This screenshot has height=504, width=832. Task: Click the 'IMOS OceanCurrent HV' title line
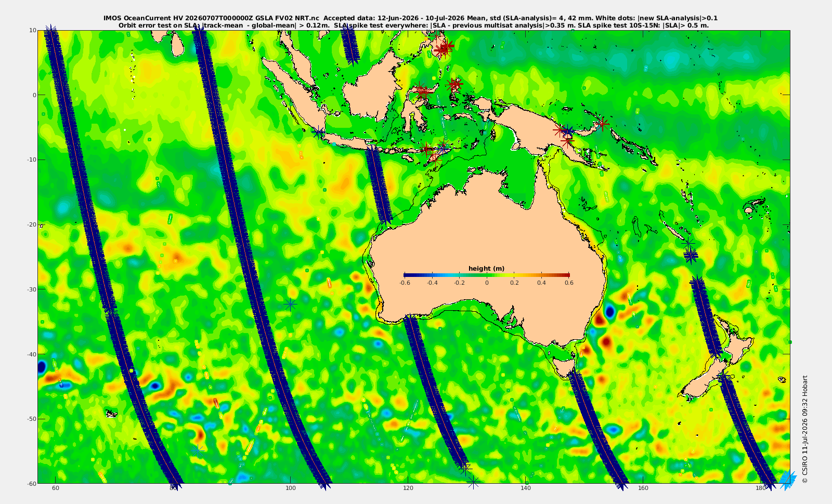pyautogui.click(x=411, y=18)
